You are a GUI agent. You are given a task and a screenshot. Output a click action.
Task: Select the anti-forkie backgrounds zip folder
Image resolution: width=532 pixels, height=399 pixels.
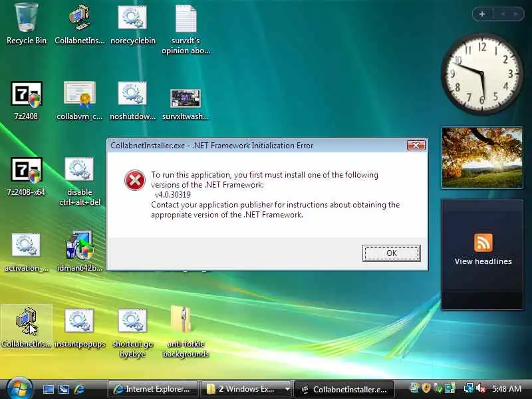click(186, 332)
